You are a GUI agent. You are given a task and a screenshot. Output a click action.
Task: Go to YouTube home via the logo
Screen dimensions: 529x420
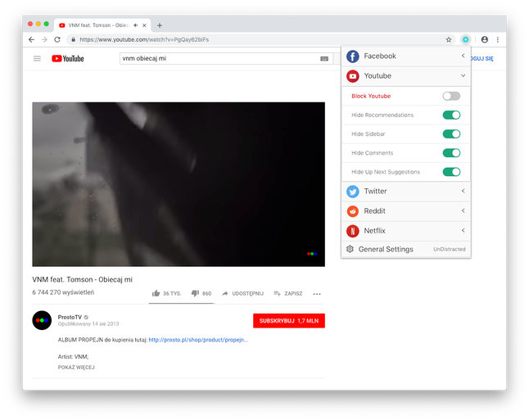click(x=68, y=59)
